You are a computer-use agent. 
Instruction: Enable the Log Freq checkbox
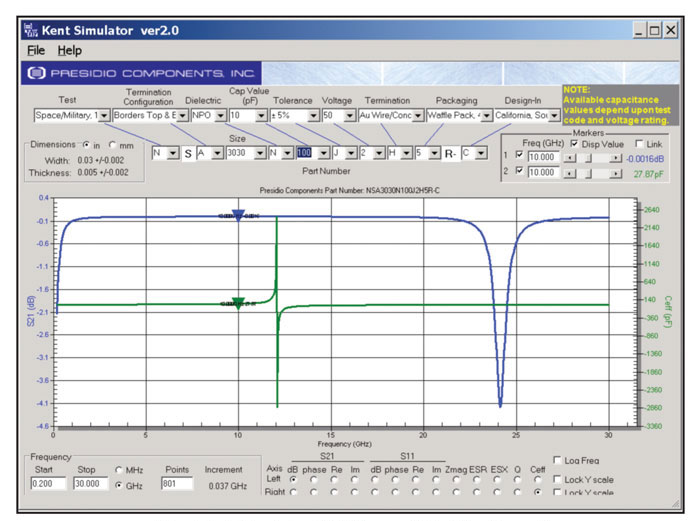click(x=557, y=460)
